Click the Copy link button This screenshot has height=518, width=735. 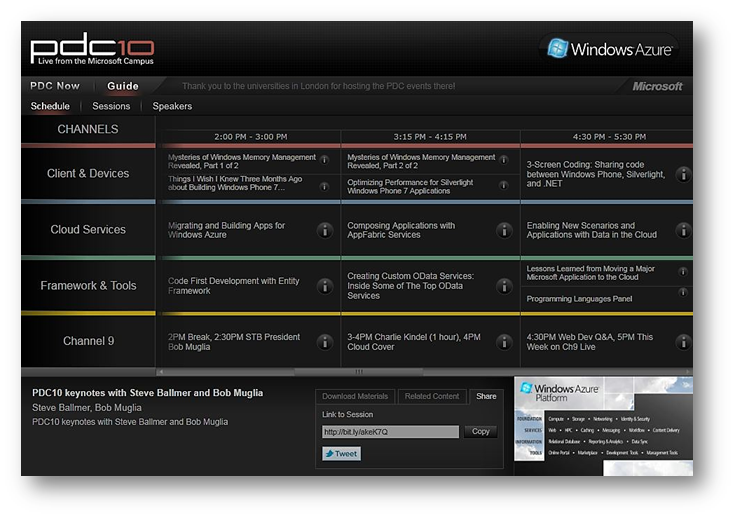click(480, 431)
